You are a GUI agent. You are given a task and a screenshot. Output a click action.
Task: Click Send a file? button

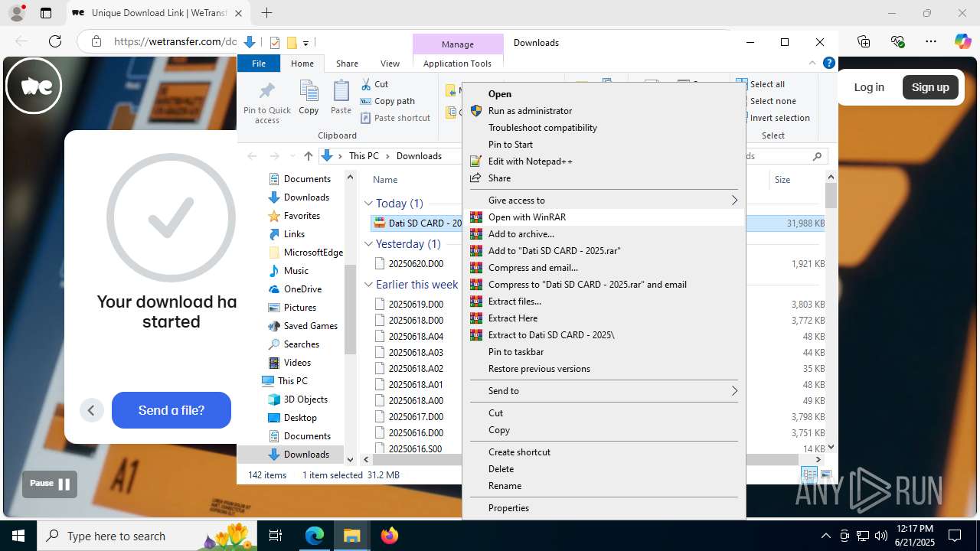[171, 410]
